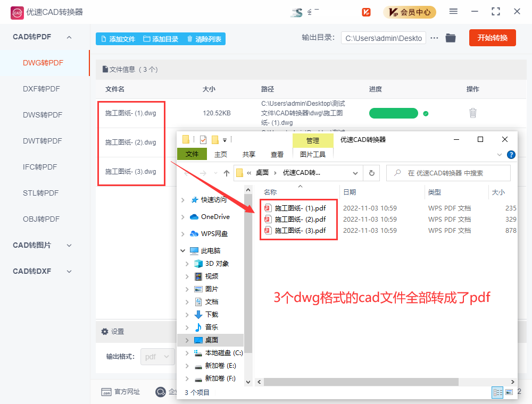Click the progress bar of 施工图纸- (1).dwg

click(393, 113)
